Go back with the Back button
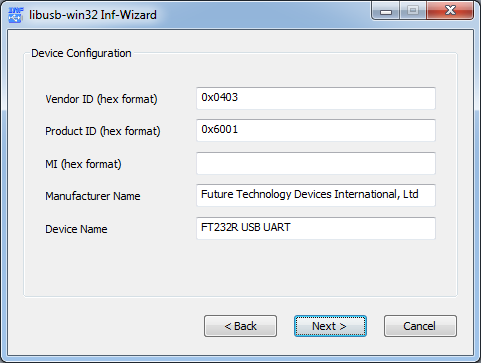The image size is (481, 363). (240, 326)
